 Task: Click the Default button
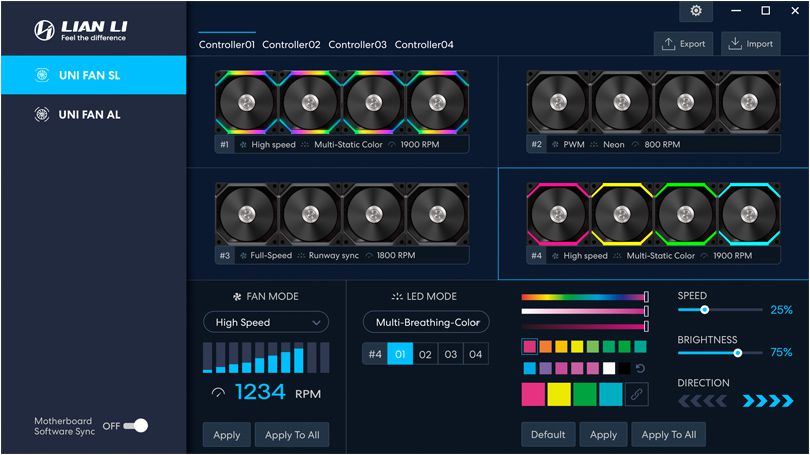pos(548,434)
